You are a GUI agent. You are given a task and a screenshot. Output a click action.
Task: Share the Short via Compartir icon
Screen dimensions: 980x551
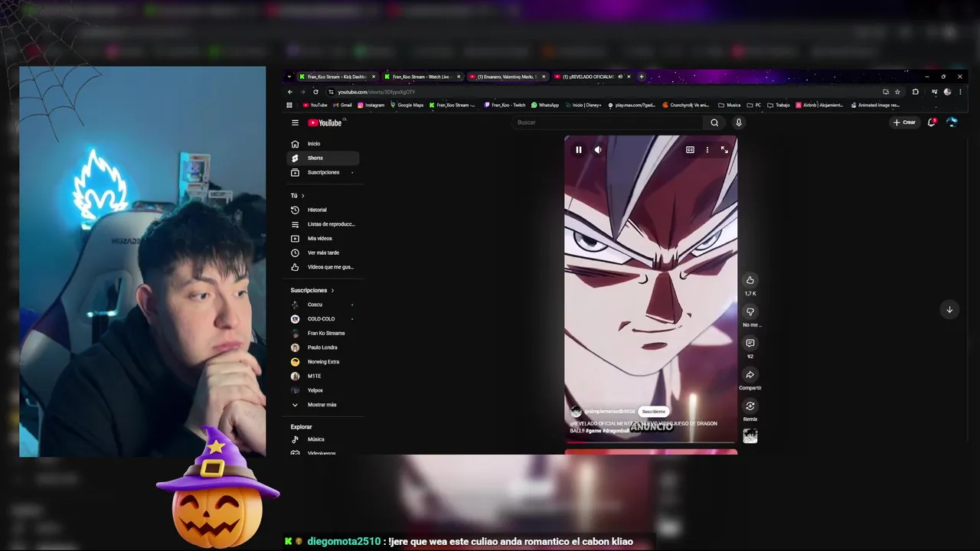(750, 374)
